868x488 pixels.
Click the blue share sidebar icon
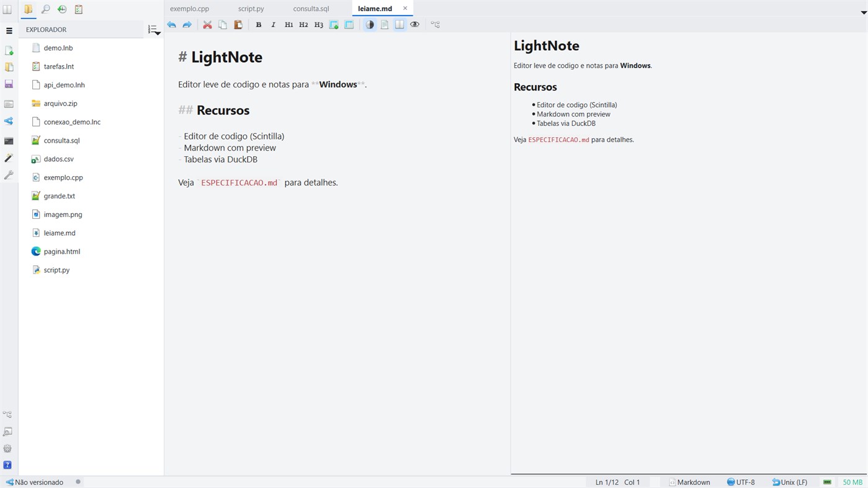[9, 122]
